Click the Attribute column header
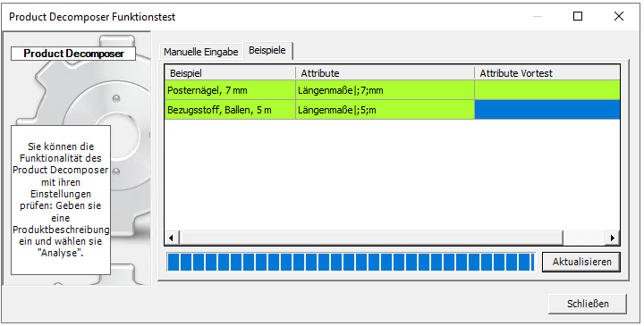The width and height of the screenshot is (644, 326). [385, 73]
